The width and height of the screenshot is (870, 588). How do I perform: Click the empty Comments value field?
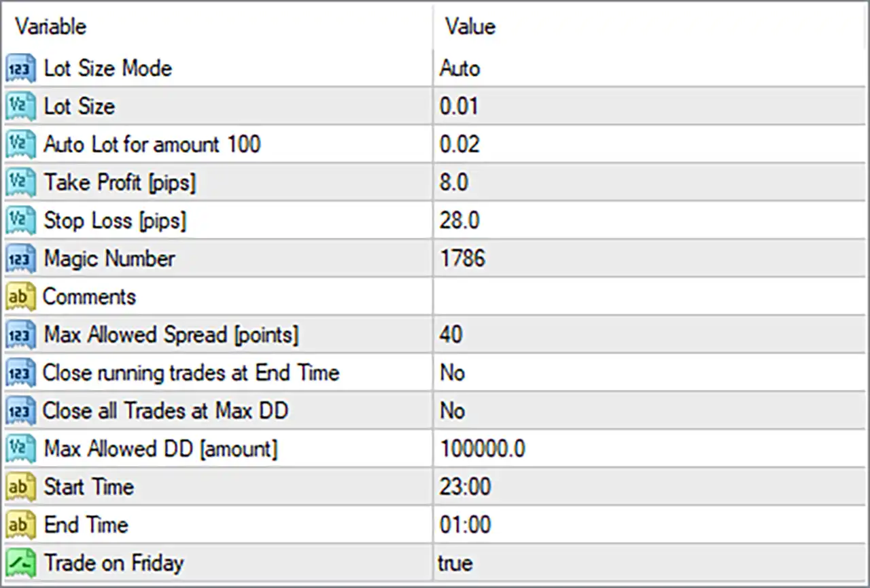coord(650,297)
